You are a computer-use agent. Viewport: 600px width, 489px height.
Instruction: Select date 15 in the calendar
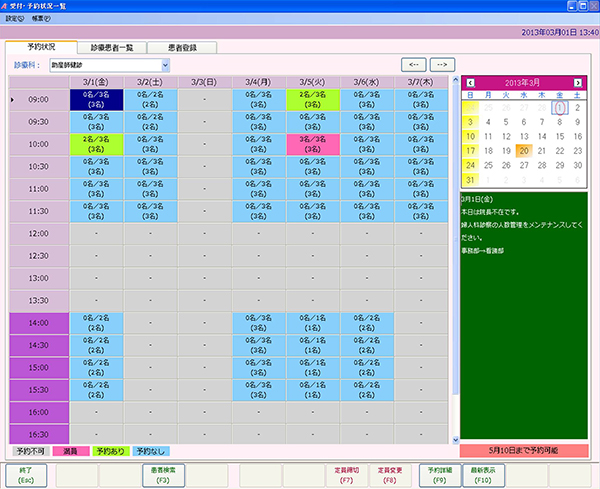pos(560,137)
